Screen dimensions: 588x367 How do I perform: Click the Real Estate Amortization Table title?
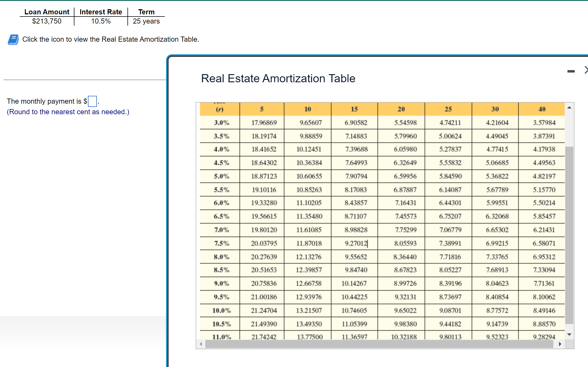(278, 78)
